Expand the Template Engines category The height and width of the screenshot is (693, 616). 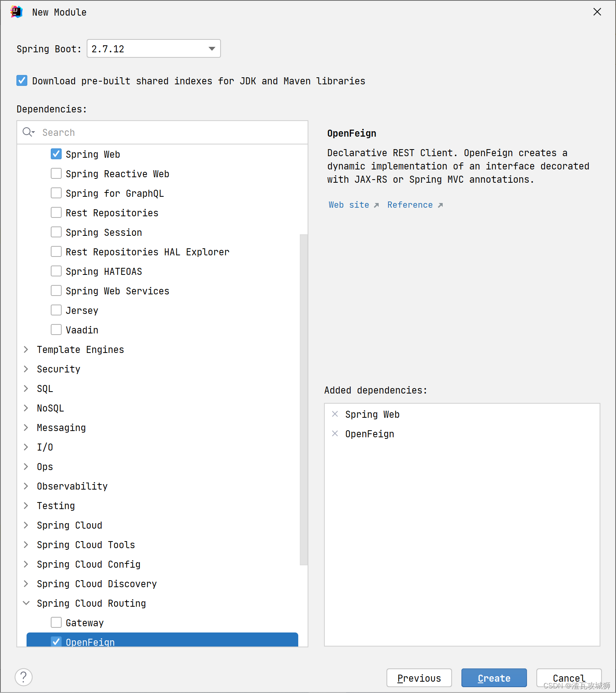click(x=26, y=349)
